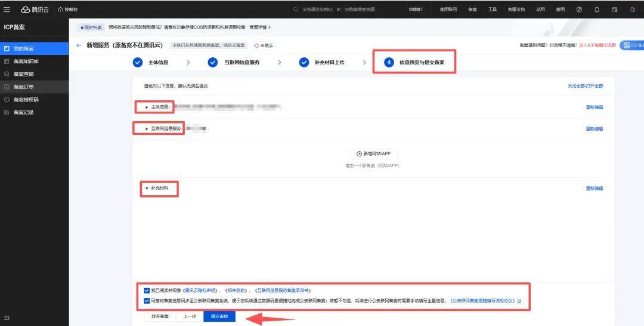Expand the 主体信息 section triangle

point(147,107)
